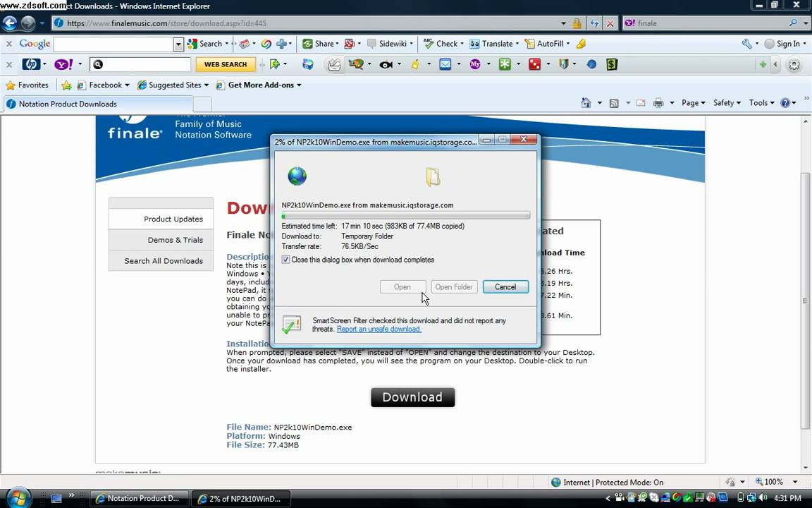Viewport: 812px width, 508px height.
Task: Open the Google Sign In dropdown
Action: [x=805, y=44]
